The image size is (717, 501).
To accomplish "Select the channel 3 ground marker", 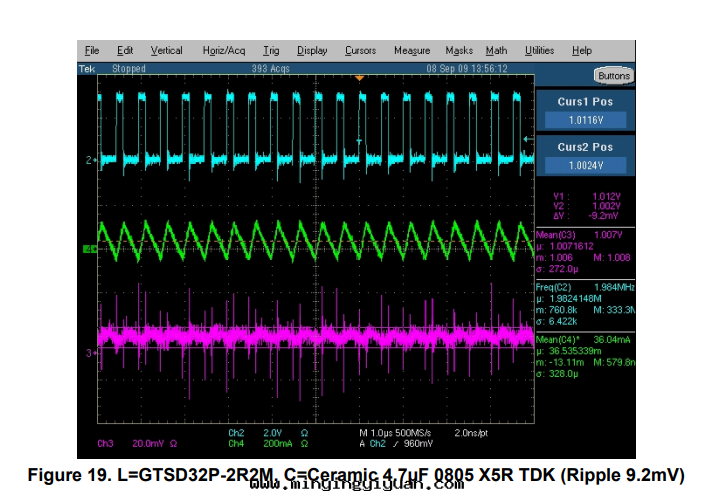I will click(91, 353).
